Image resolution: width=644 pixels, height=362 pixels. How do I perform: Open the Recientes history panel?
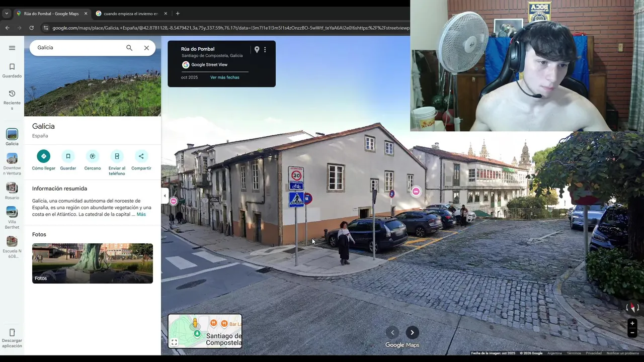pyautogui.click(x=12, y=100)
